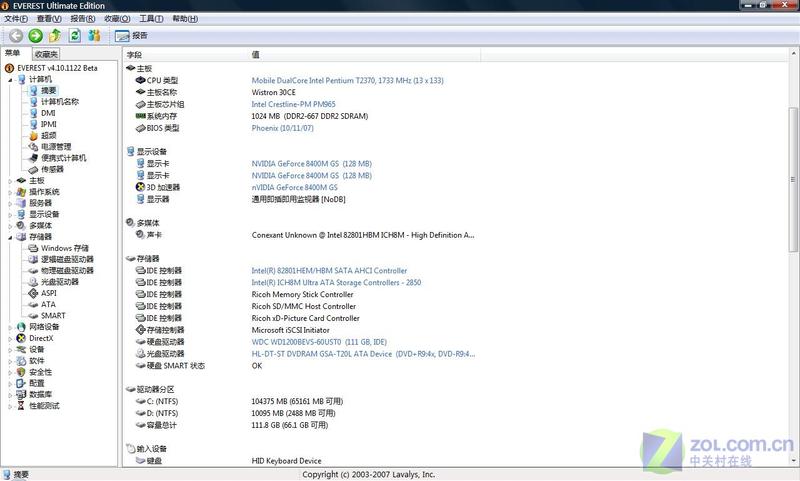Click the 配置 tree icon
The width and height of the screenshot is (800, 481).
[21, 383]
